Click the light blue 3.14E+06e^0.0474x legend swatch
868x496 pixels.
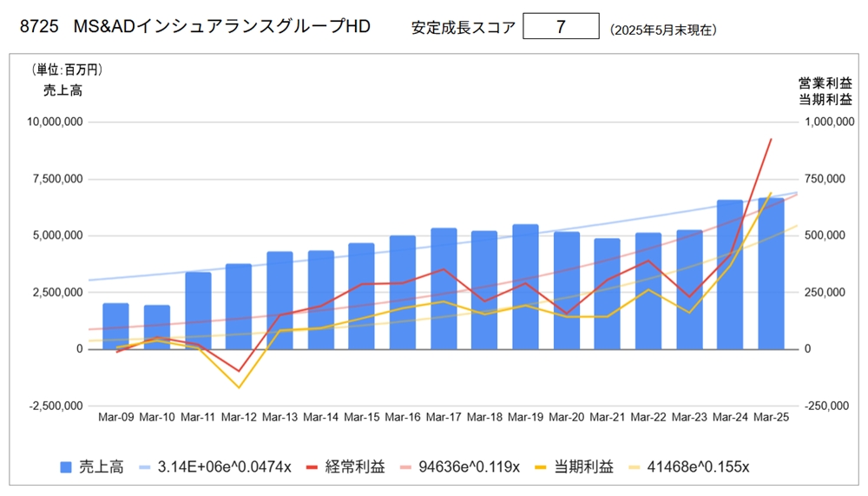(144, 467)
